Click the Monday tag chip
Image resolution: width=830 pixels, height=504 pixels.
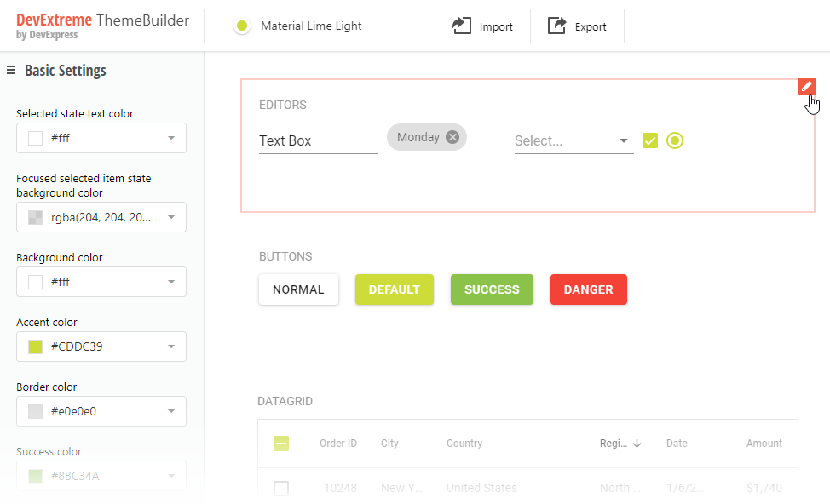427,138
